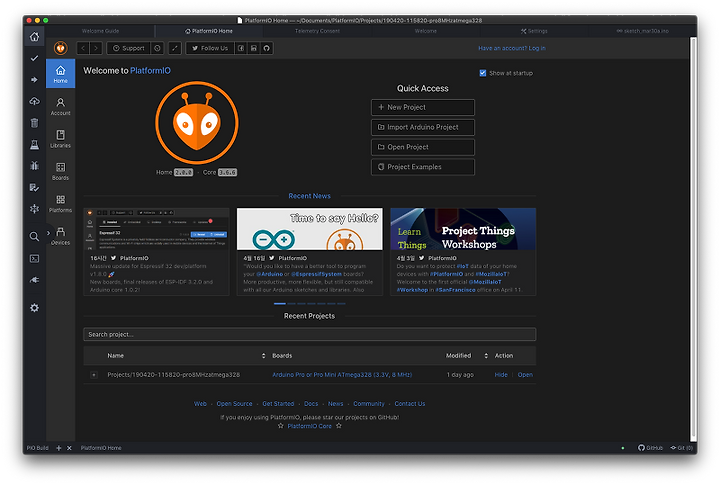Switch to the sketch_mar30a.ino tab
Screen dimensions: 720x485
[642, 31]
